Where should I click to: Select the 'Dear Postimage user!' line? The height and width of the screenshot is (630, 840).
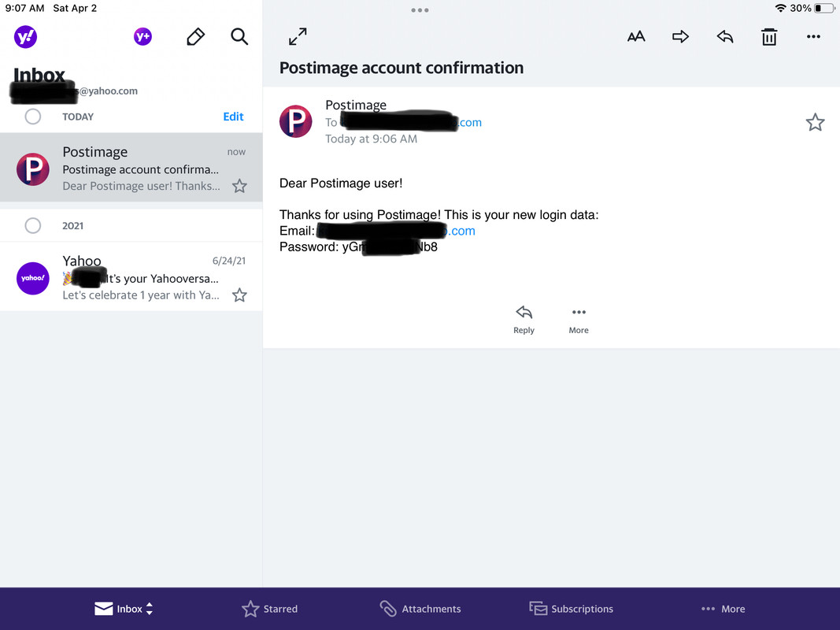(341, 183)
